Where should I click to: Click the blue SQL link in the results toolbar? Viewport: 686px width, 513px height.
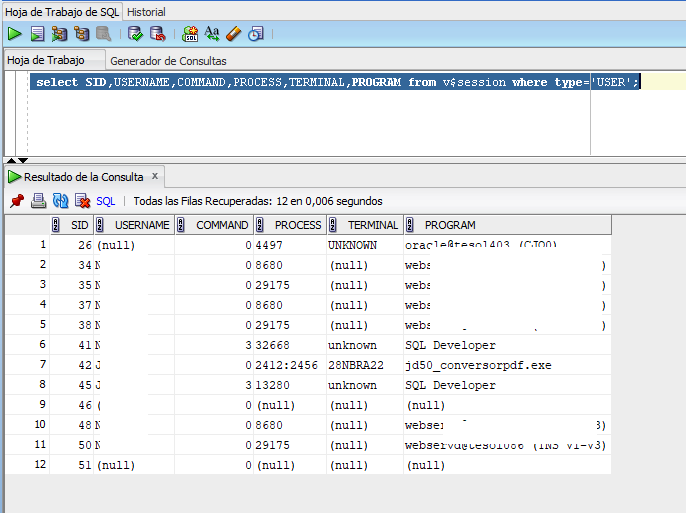[x=106, y=201]
